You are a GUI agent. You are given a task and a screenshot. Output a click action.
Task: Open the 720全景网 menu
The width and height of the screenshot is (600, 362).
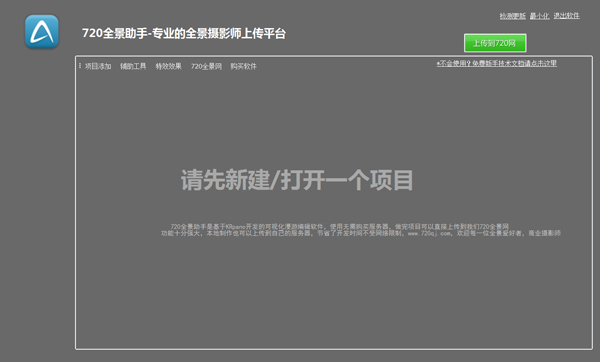click(206, 67)
